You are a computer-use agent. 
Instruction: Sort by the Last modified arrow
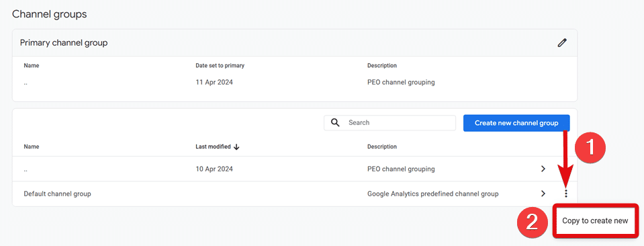tap(236, 147)
